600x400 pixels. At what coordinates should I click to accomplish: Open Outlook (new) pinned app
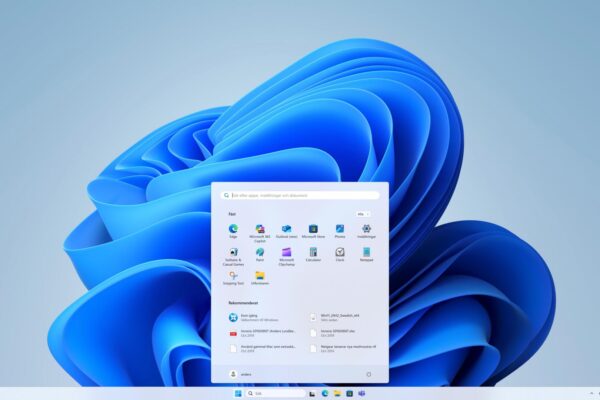pos(287,231)
